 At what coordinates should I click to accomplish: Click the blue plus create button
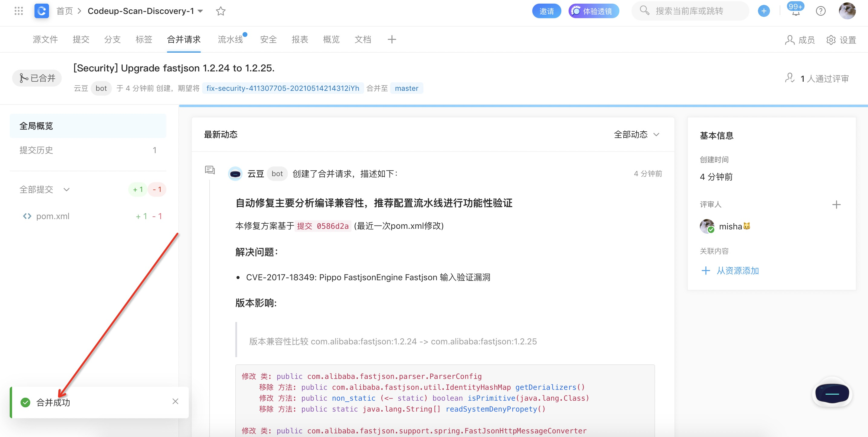[x=764, y=11]
